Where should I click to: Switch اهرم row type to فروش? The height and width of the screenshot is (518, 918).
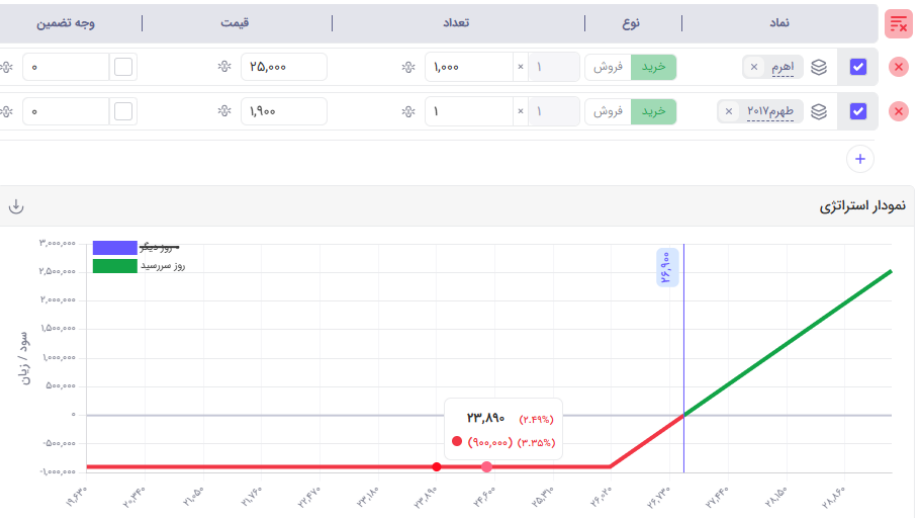tap(608, 67)
